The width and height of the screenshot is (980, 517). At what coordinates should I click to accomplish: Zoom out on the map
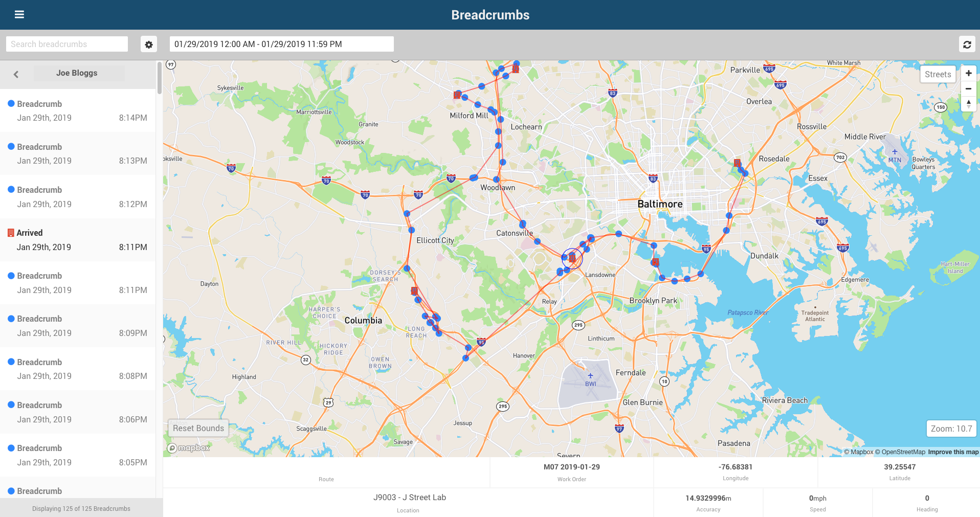click(968, 89)
